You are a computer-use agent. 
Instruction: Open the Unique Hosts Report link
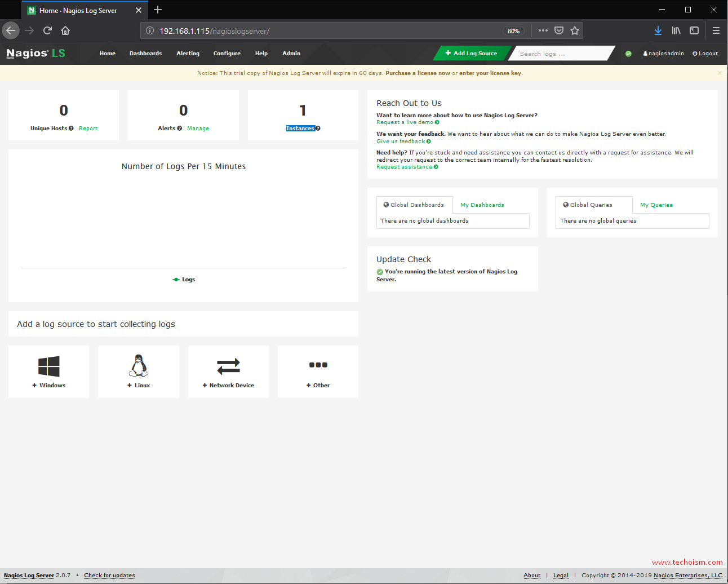pyautogui.click(x=88, y=129)
